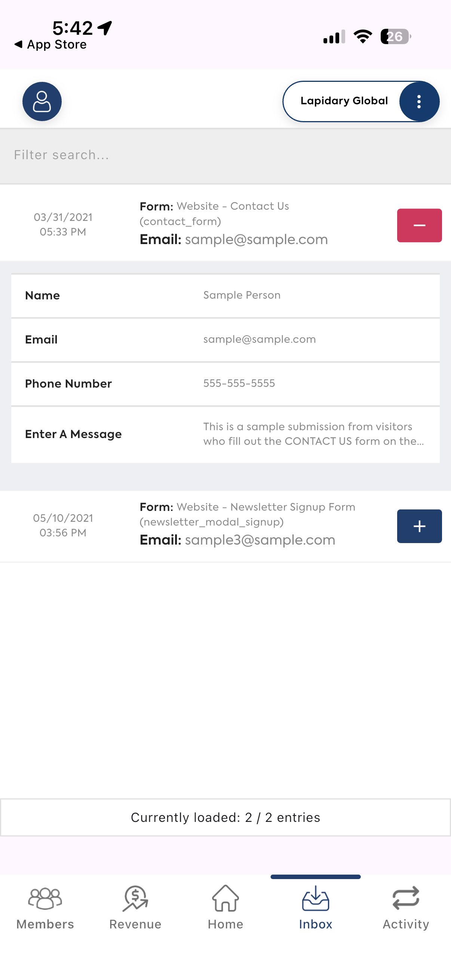
Task: Focus the Filter search field
Action: 225,155
